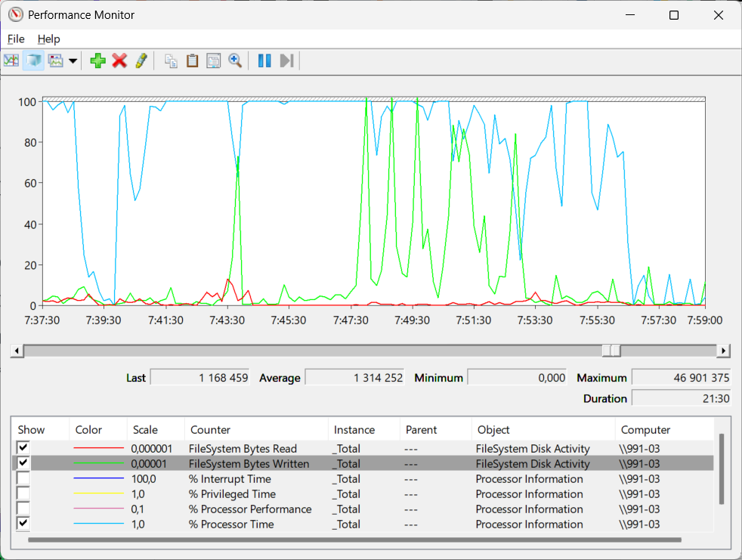The height and width of the screenshot is (560, 742).
Task: Pause display with Freeze button
Action: [264, 60]
